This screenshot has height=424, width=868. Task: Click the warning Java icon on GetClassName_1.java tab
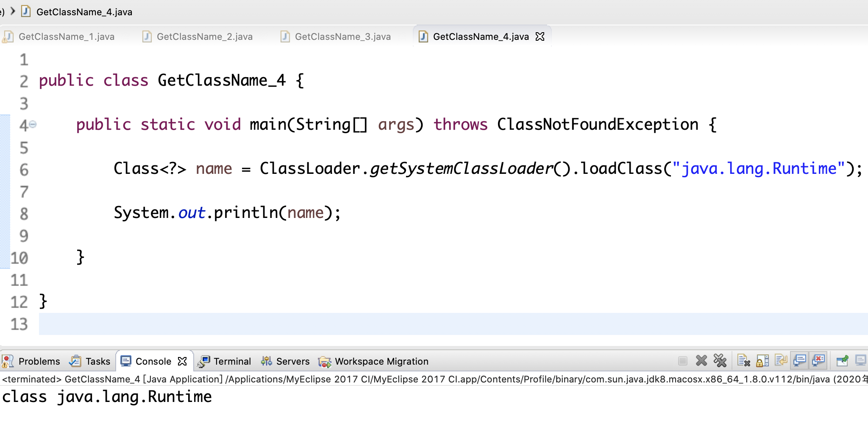pyautogui.click(x=8, y=37)
